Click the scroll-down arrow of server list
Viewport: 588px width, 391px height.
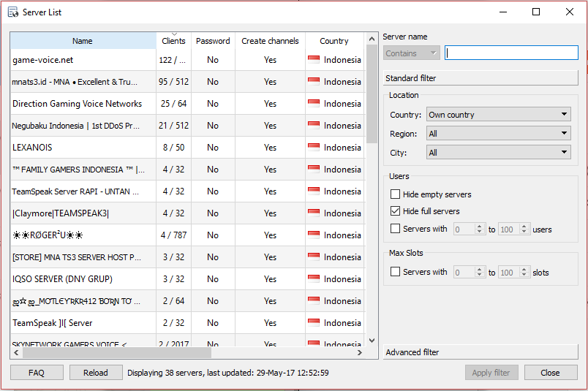pos(372,341)
